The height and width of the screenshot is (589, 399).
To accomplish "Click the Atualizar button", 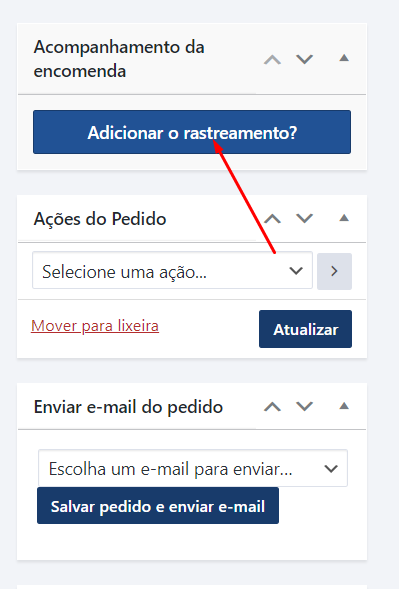I will coord(305,329).
